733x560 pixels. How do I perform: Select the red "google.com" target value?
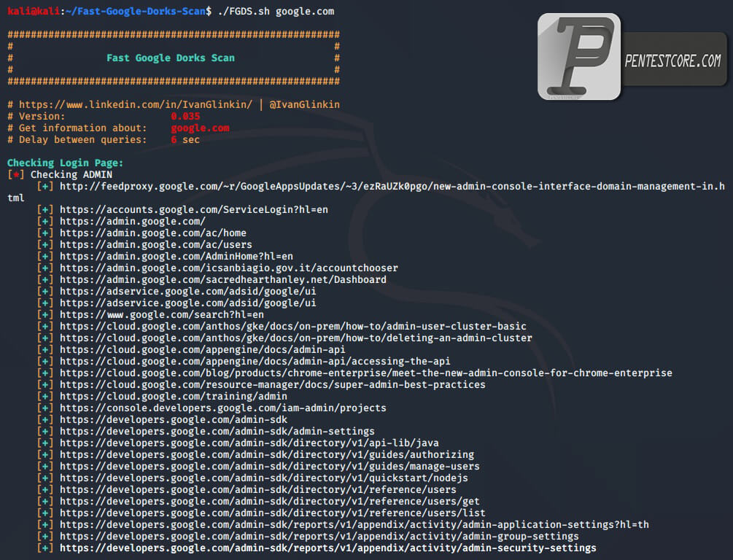[x=200, y=128]
